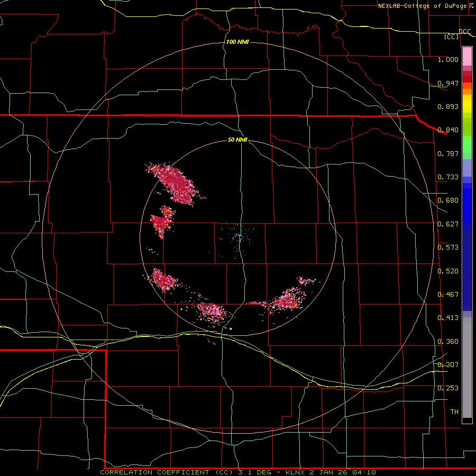Click the 0.253 gray scale label
This screenshot has width=476, height=476.
tap(448, 388)
